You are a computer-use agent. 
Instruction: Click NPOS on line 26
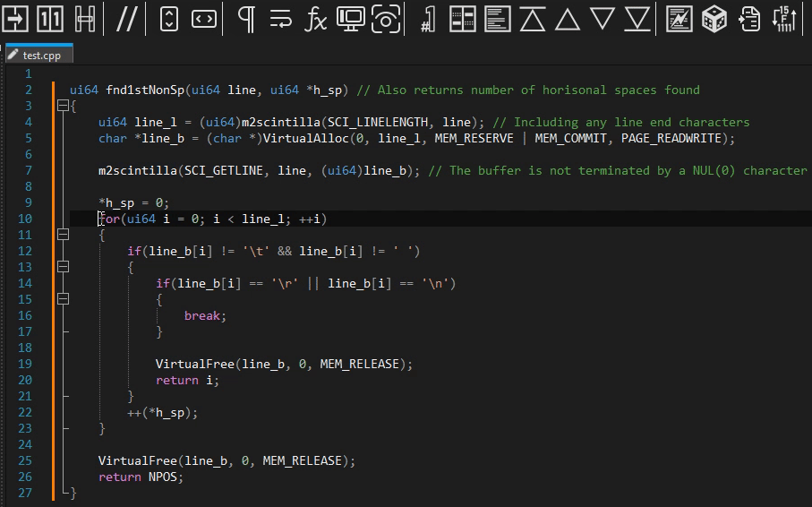(x=163, y=477)
